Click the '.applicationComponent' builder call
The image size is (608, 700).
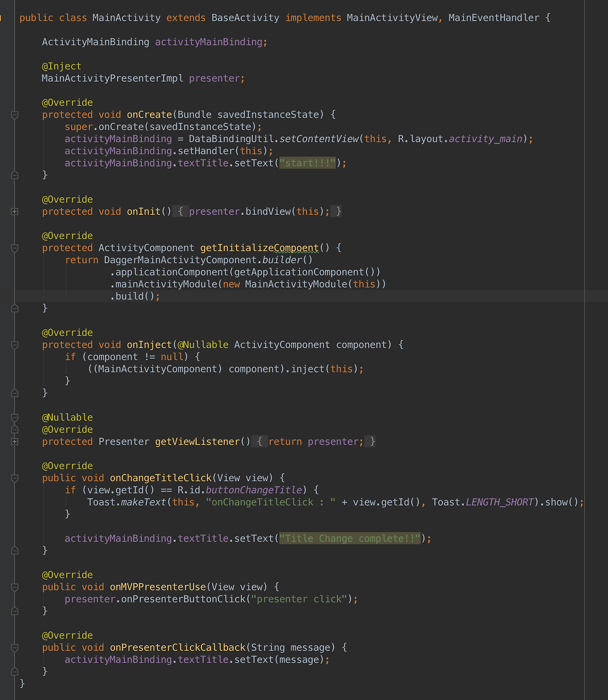[169, 272]
